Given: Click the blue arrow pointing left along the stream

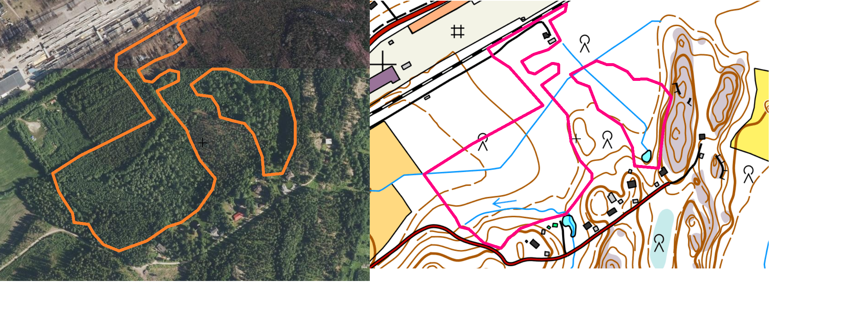Looking at the screenshot, I should tap(504, 203).
